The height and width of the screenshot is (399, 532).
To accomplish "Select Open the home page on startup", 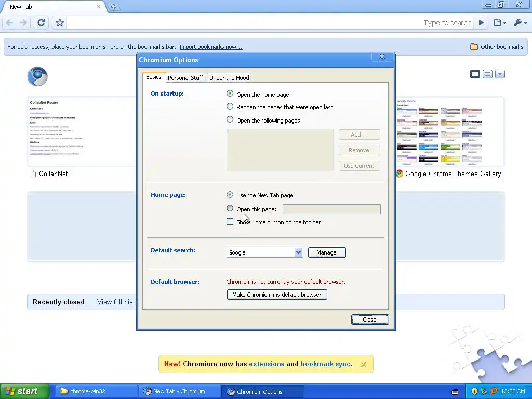I will [x=230, y=94].
